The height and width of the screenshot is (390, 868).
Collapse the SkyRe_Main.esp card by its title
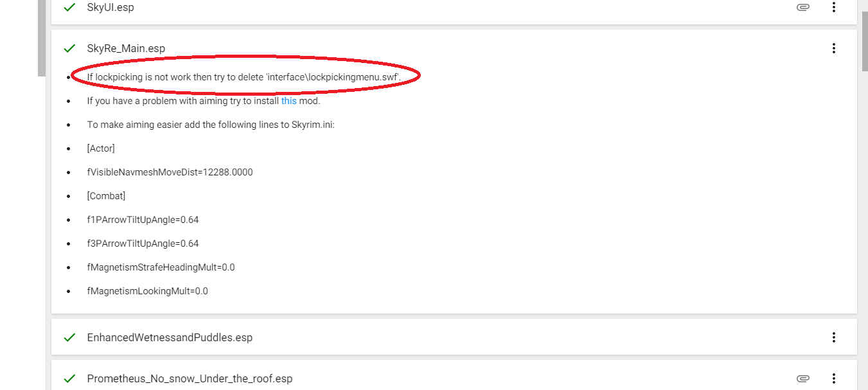coord(126,48)
